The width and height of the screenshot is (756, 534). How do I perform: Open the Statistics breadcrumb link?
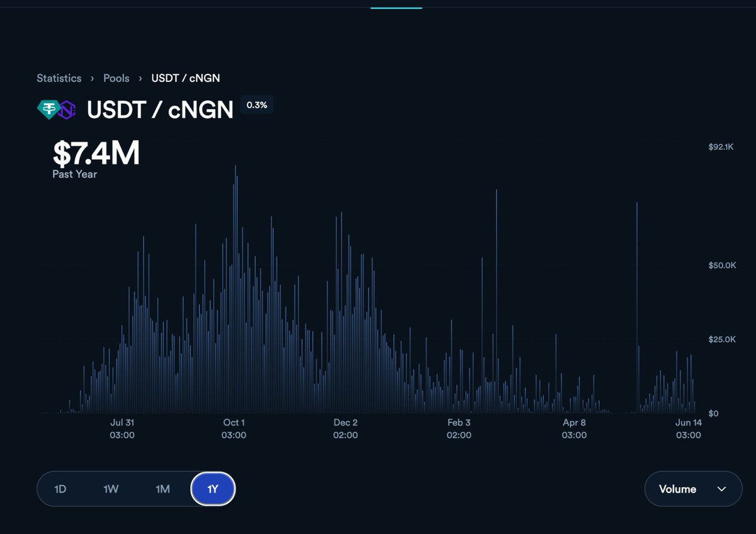click(59, 78)
